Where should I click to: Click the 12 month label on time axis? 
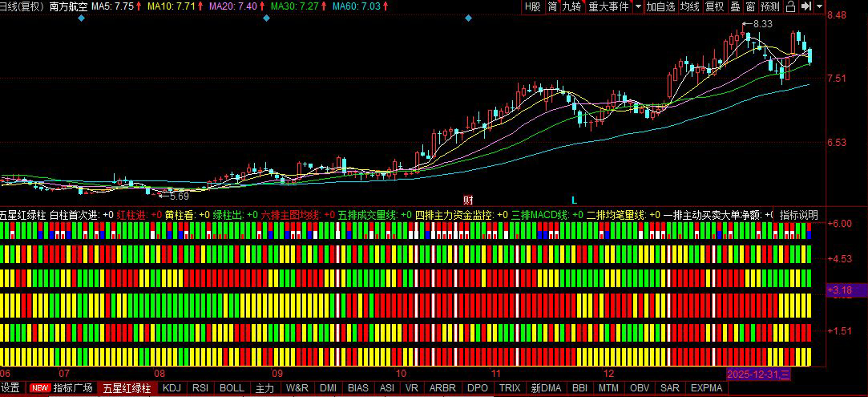click(609, 373)
